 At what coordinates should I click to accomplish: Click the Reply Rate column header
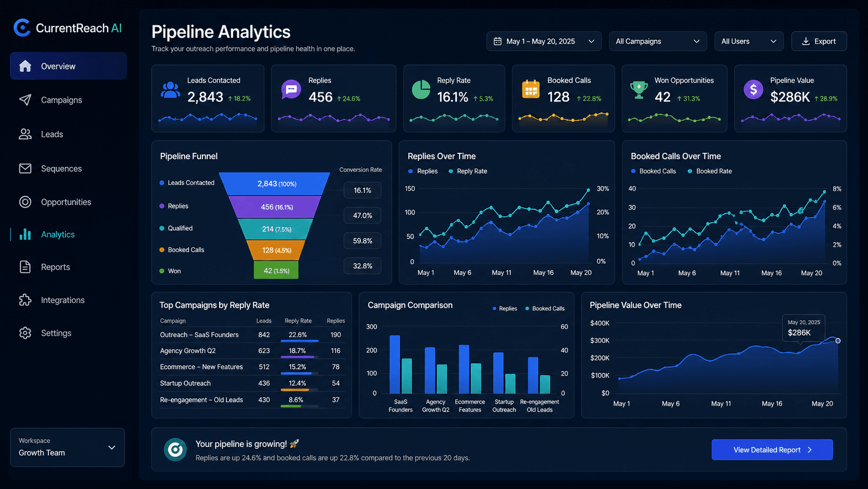pyautogui.click(x=298, y=321)
